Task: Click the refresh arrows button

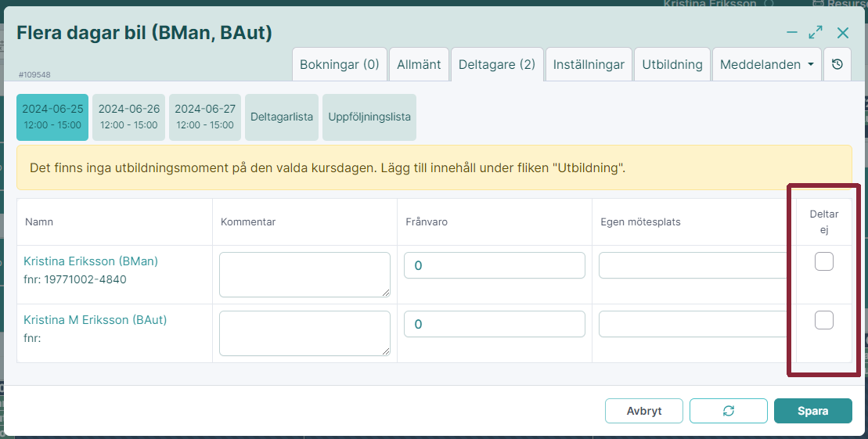Action: pos(729,411)
